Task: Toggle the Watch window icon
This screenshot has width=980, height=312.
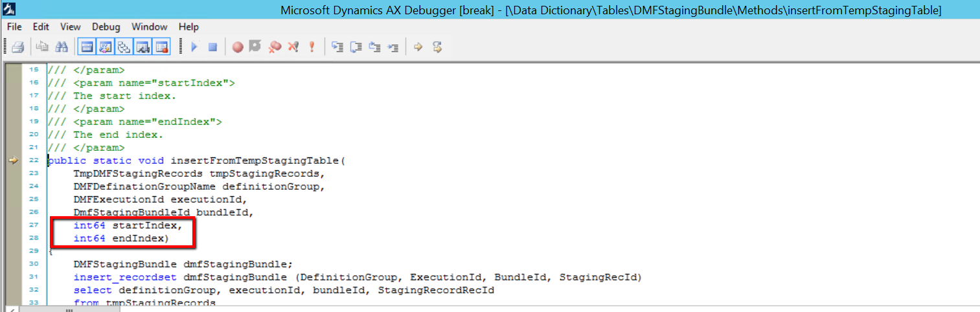Action: point(142,47)
